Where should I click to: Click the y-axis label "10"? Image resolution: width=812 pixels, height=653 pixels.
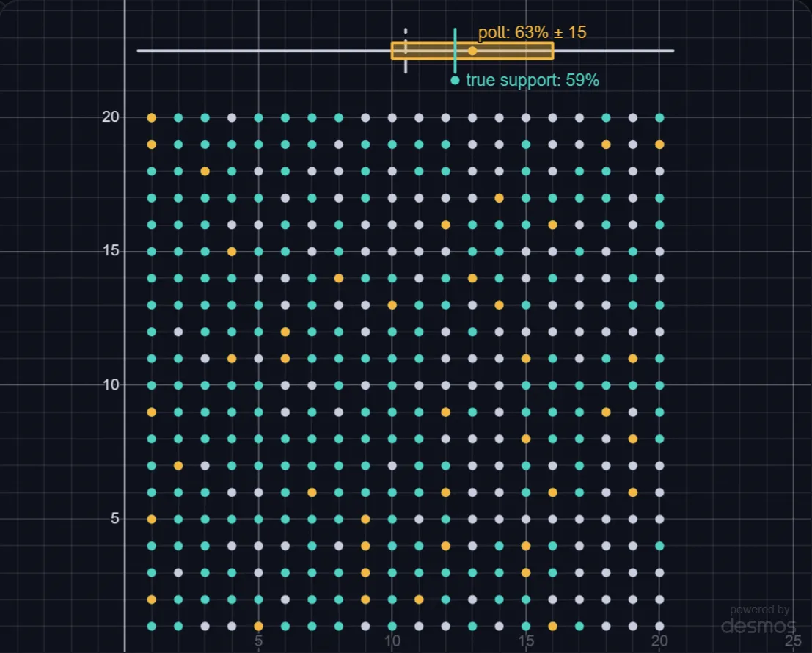click(110, 384)
